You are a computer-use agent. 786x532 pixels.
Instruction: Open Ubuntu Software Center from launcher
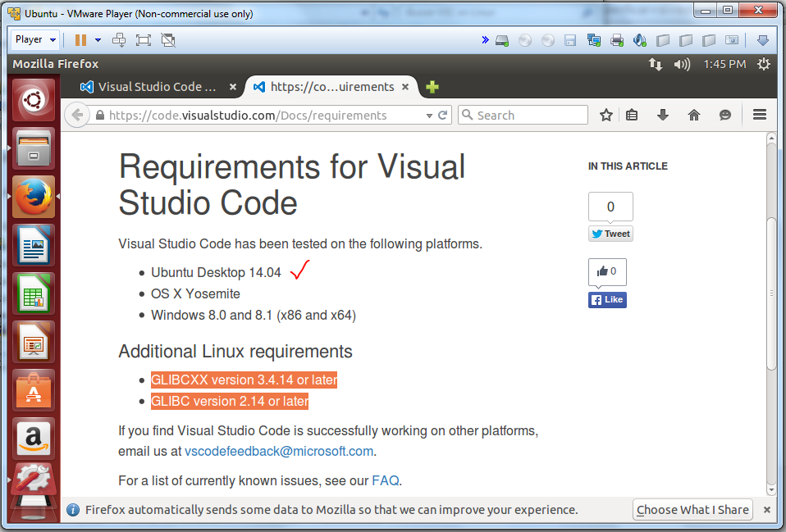pos(34,390)
